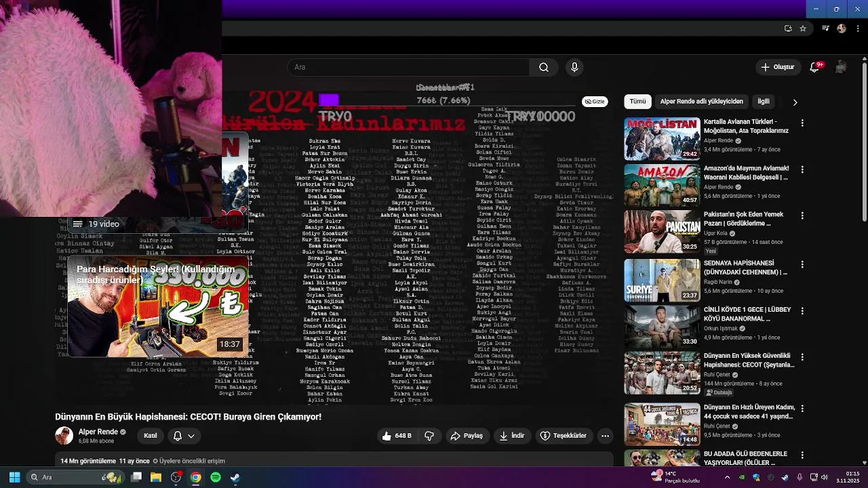Open options menu for En Hızlı Üreyen Kadın video
868x488 pixels.
tap(802, 409)
